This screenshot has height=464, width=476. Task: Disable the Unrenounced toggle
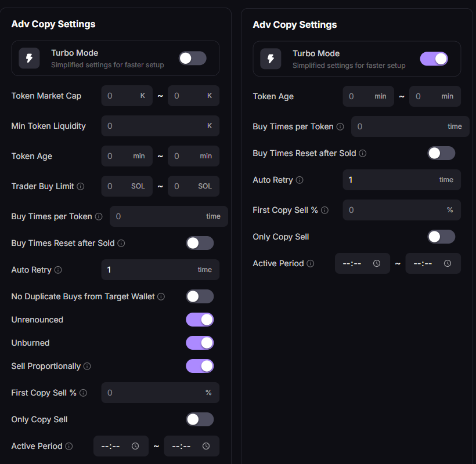click(x=200, y=320)
